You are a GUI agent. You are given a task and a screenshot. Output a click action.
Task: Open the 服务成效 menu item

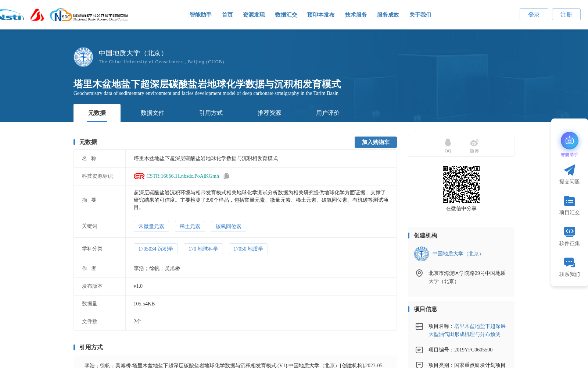[388, 15]
